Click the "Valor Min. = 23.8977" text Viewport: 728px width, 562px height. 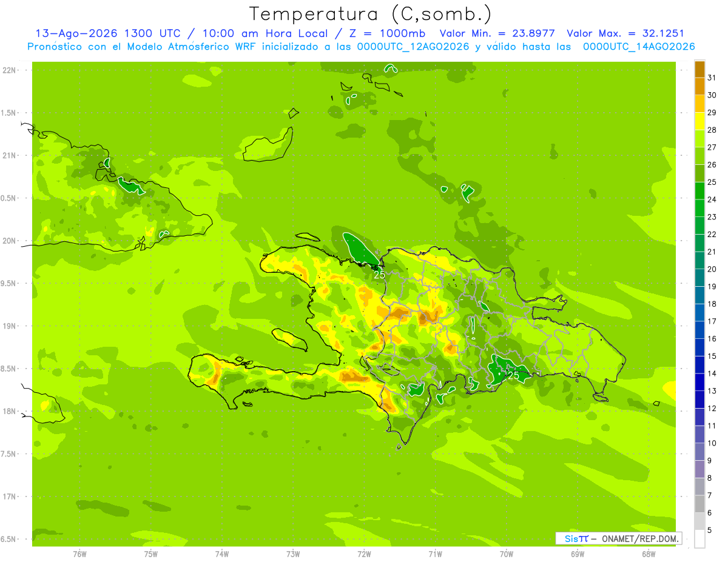point(498,33)
